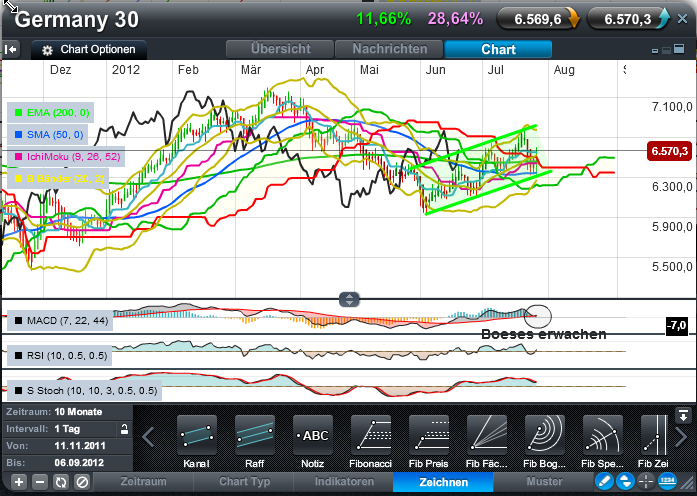Viewport: 697px width, 496px height.
Task: Toggle the crosshair cursor icon
Action: pyautogui.click(x=646, y=481)
